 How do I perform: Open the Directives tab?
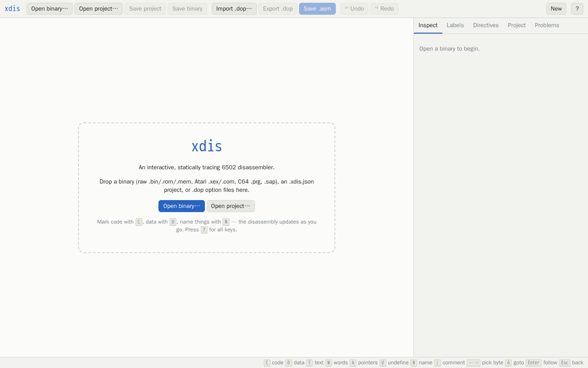(x=486, y=25)
